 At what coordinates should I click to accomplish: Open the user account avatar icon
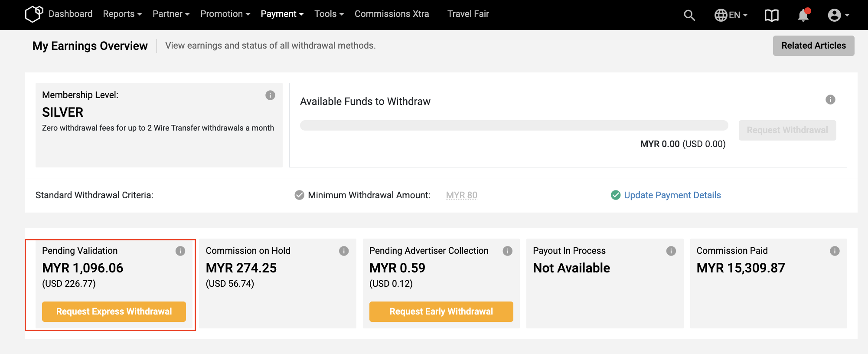[834, 15]
